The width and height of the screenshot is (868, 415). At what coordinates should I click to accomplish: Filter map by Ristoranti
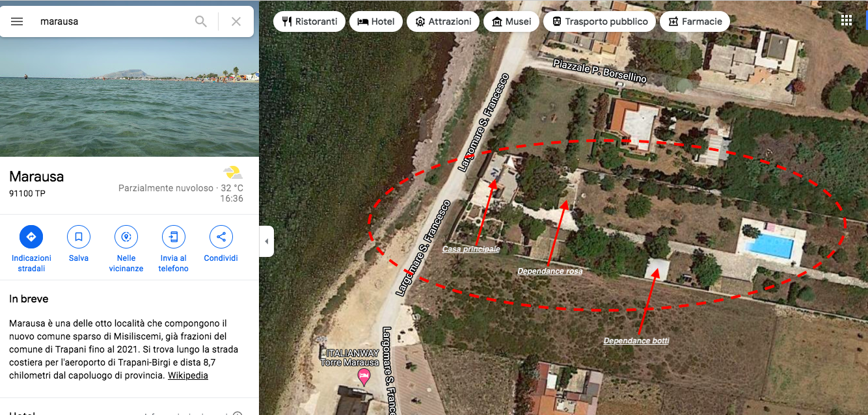(310, 21)
